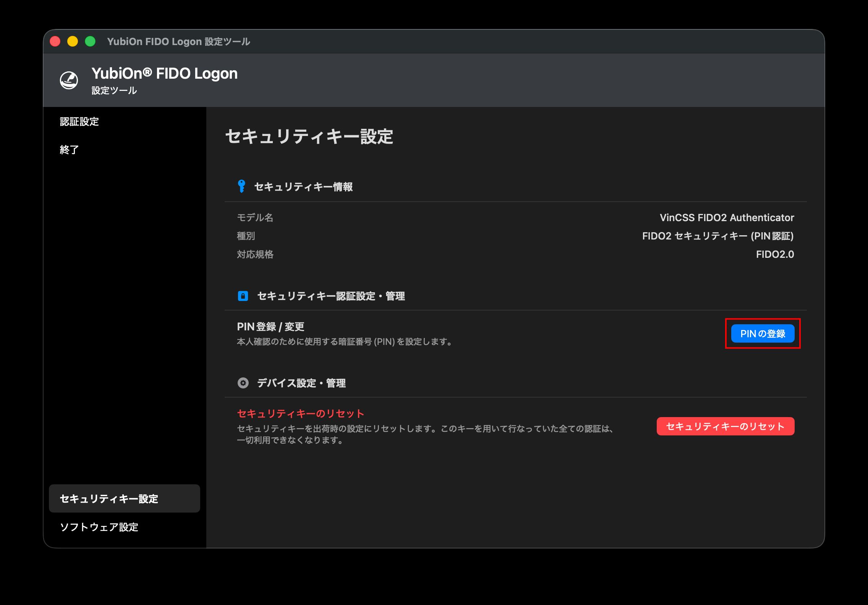The width and height of the screenshot is (868, 605).
Task: Minimize the window with the yellow button
Action: tap(73, 41)
